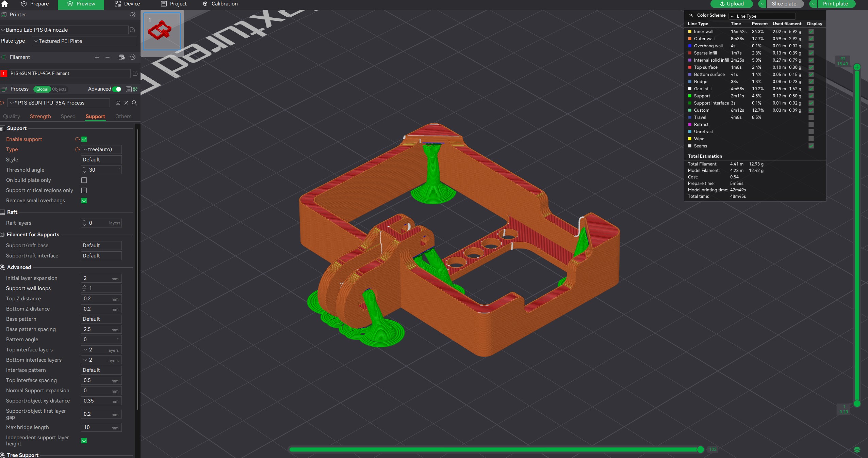The image size is (868, 458).
Task: Sync filaments from AMS icon
Action: pyautogui.click(x=121, y=57)
